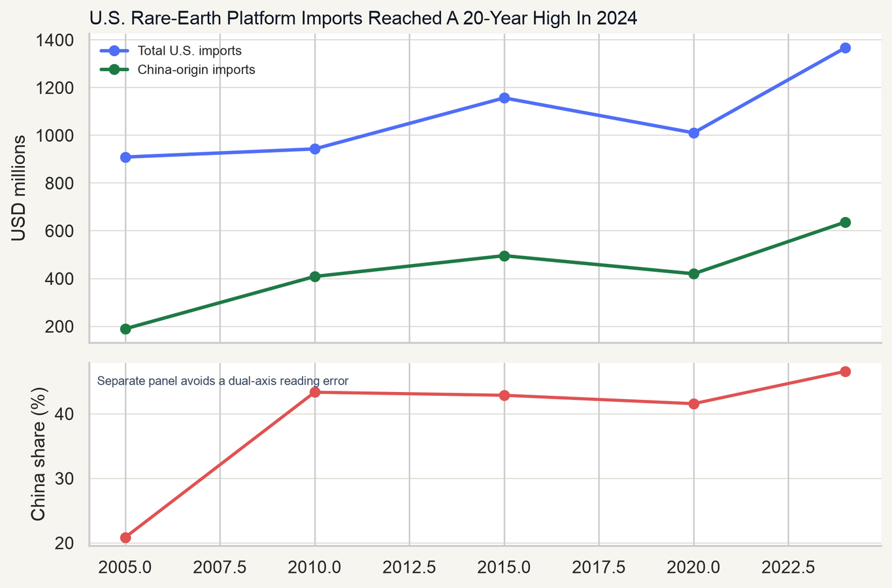892x588 pixels.
Task: Click the 2015.0 x-axis tick label
Action: click(x=504, y=567)
